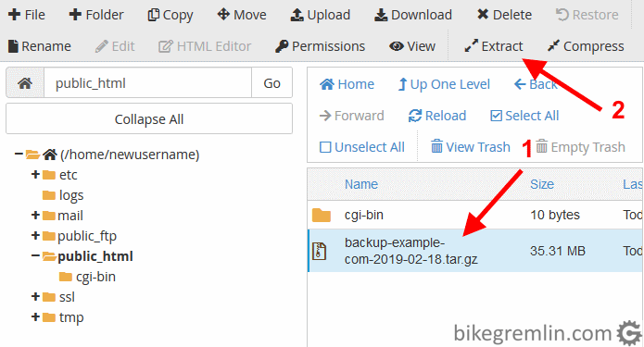The width and height of the screenshot is (644, 347).
Task: Sort by the Size column header
Action: pyautogui.click(x=542, y=184)
